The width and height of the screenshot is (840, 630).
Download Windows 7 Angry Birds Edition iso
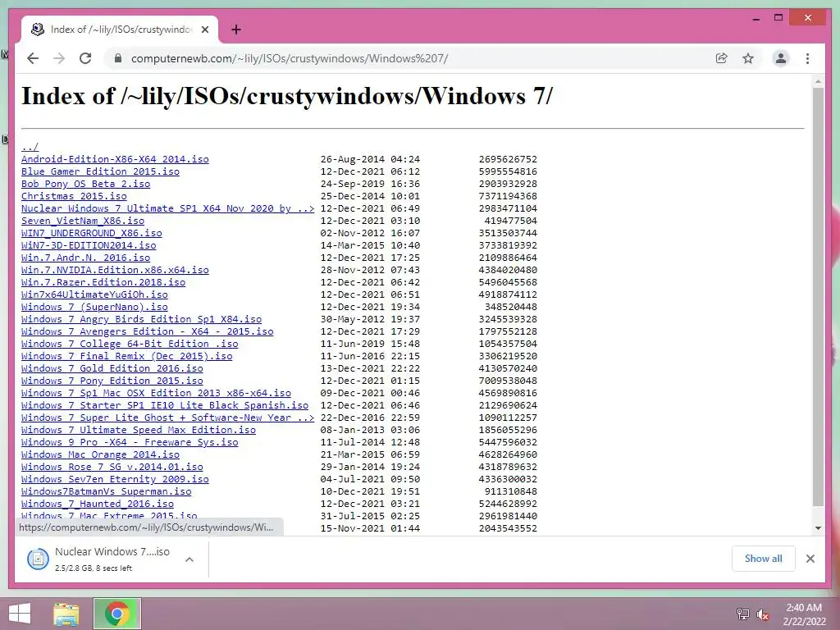click(x=141, y=319)
